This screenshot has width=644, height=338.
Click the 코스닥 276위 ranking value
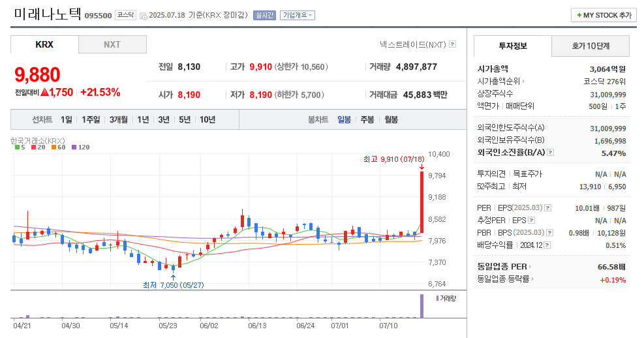605,82
